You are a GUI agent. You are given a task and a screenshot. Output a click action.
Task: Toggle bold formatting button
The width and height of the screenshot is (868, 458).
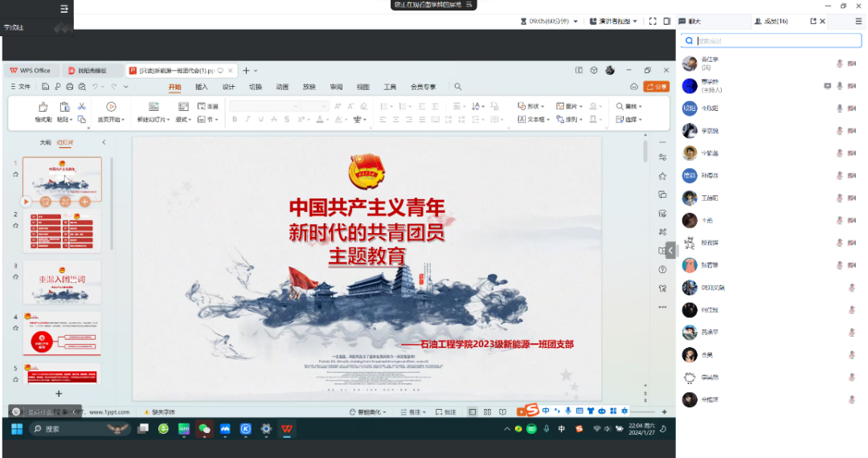(x=235, y=120)
